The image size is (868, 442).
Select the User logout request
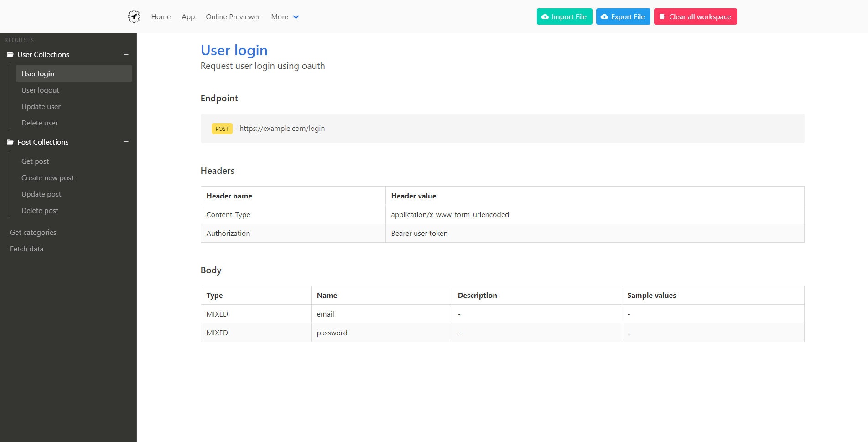[x=40, y=90]
